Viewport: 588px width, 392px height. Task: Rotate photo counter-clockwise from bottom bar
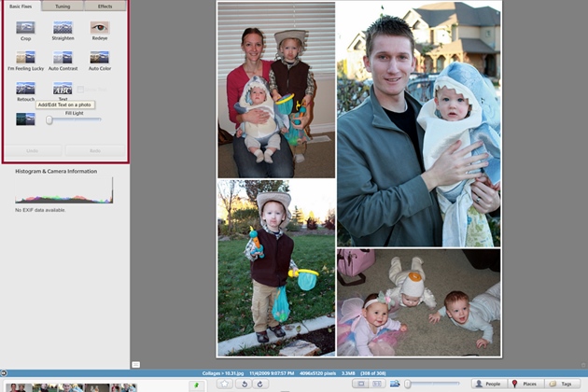pyautogui.click(x=245, y=384)
